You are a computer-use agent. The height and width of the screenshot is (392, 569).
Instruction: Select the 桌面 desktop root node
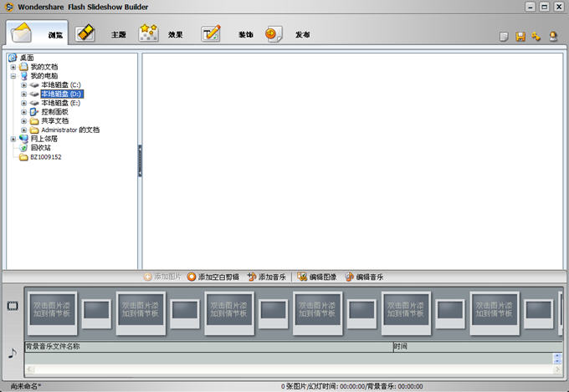(x=27, y=58)
